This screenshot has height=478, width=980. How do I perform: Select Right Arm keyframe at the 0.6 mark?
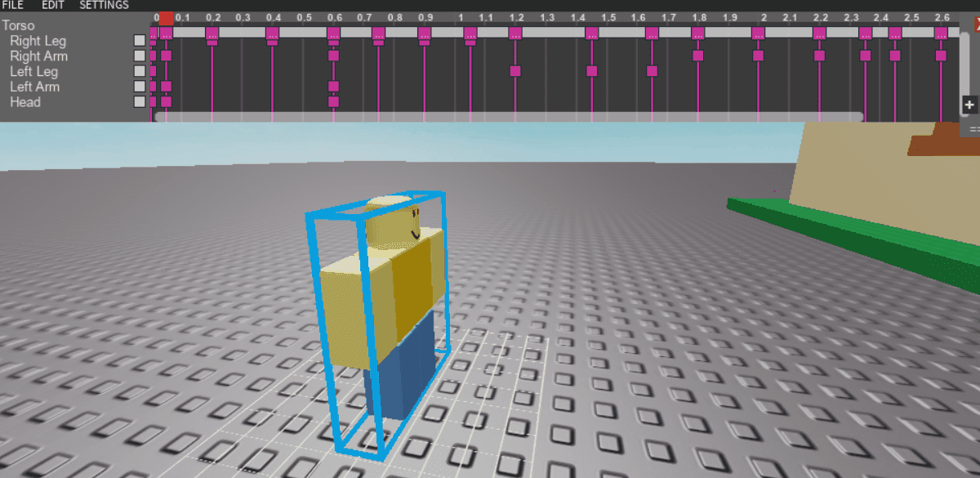coord(333,56)
